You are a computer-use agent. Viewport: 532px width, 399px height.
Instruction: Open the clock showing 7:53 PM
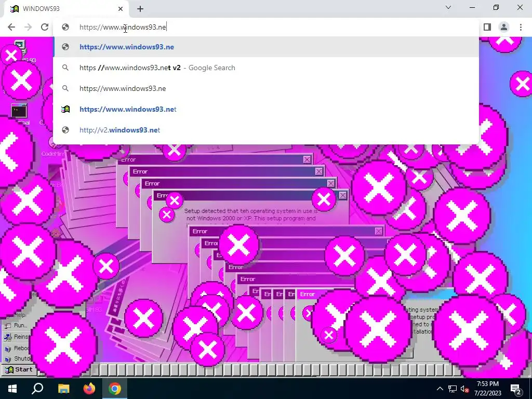[487, 389]
